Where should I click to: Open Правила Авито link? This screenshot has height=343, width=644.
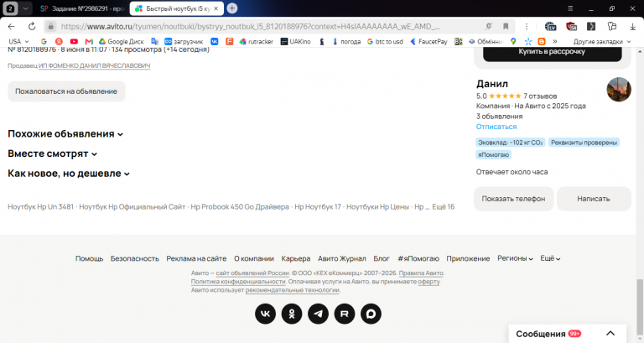click(421, 273)
